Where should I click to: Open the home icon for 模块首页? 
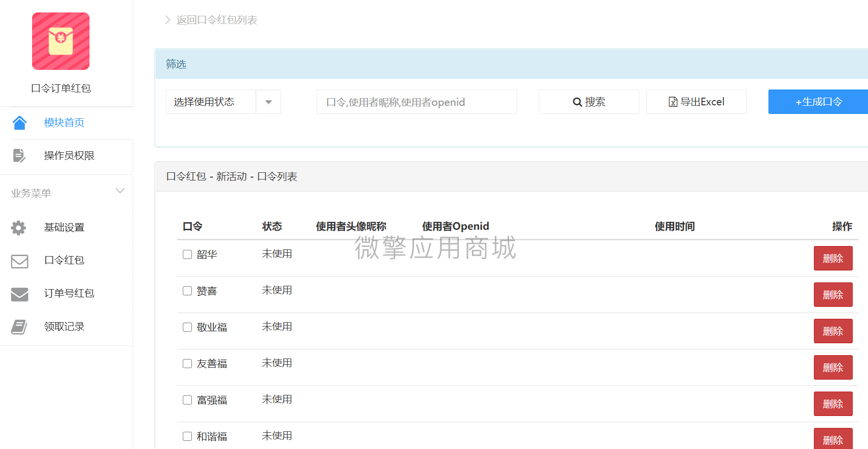[20, 123]
